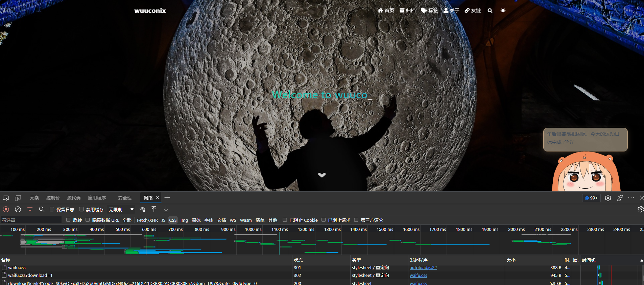This screenshot has height=285, width=644.
Task: Toggle the network filter bar icon
Action: [30, 209]
